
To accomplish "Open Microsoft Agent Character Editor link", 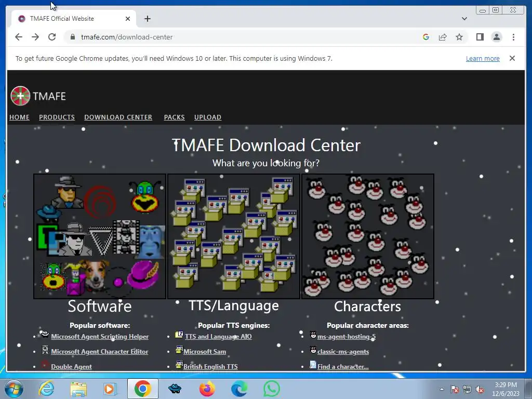I will tap(99, 352).
